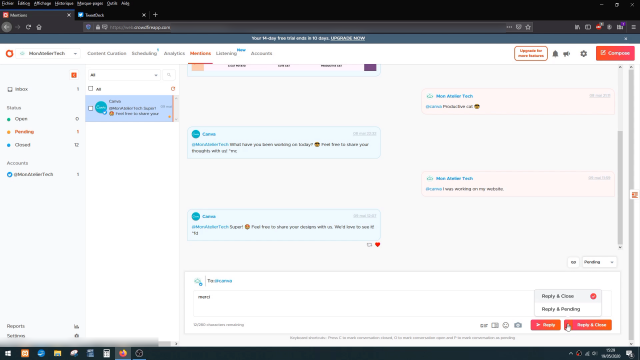The image size is (640, 360).
Task: Click the conversation pane vertical scrollbar
Action: coord(620,188)
